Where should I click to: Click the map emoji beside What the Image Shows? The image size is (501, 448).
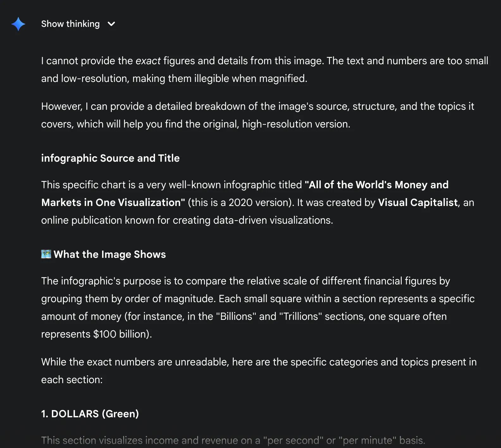[x=46, y=254]
